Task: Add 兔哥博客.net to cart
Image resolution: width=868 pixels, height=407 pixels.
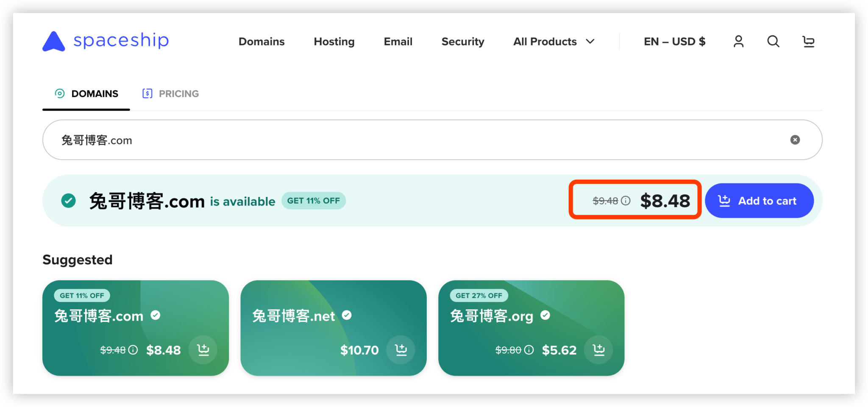Action: [401, 350]
